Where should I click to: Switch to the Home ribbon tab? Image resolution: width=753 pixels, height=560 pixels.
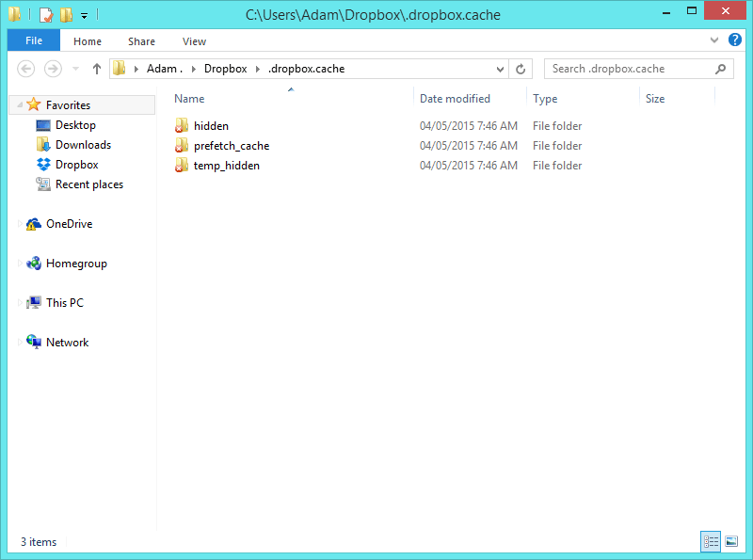tap(88, 41)
